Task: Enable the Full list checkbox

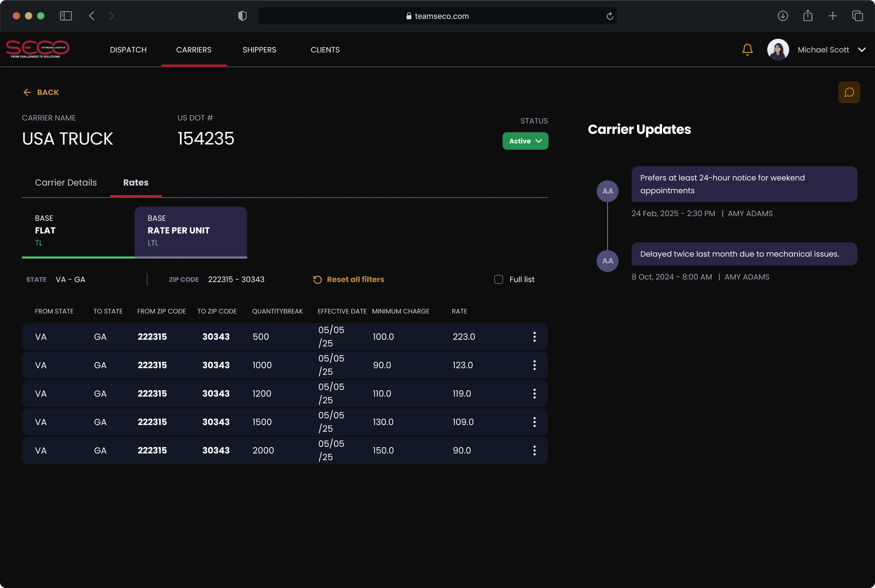Action: [x=499, y=279]
